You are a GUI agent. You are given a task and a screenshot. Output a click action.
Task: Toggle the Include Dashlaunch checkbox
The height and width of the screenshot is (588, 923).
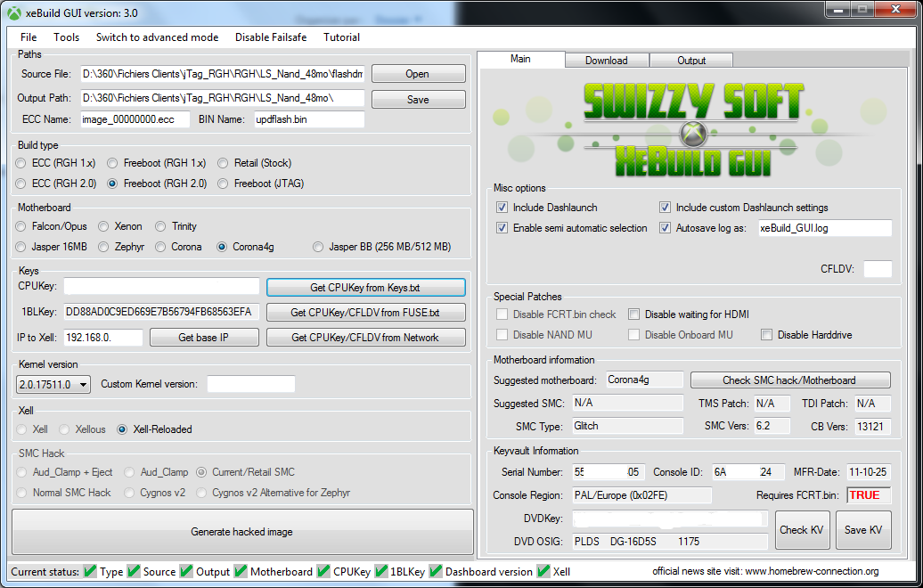pos(502,208)
